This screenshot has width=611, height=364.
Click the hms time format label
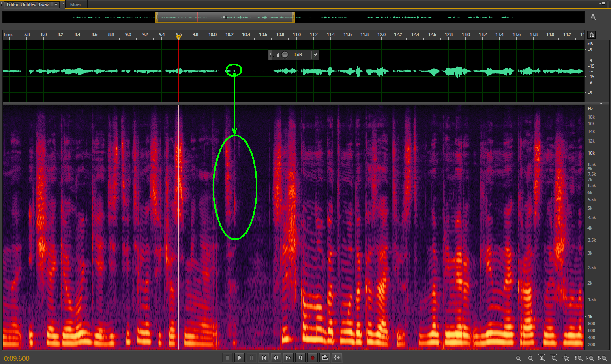coord(8,34)
